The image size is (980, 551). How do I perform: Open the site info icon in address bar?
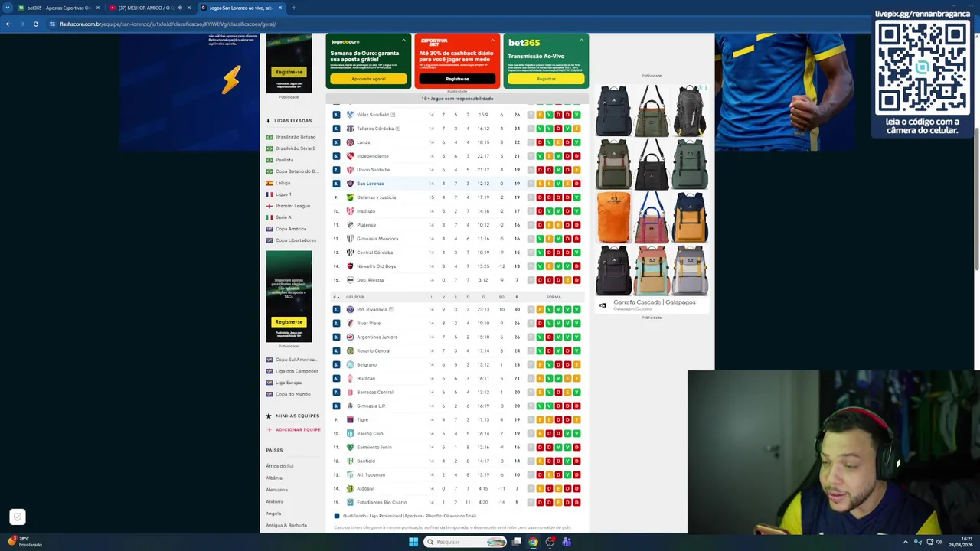pos(52,24)
